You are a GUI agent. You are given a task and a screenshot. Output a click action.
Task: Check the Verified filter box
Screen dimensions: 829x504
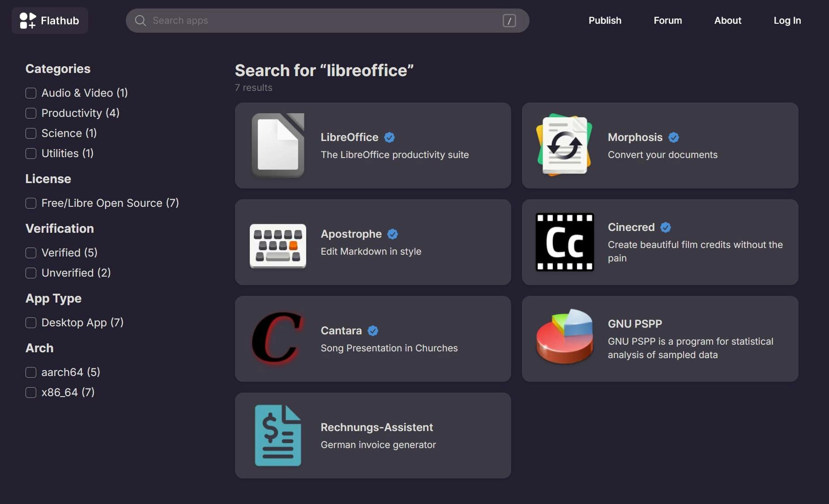coord(31,253)
